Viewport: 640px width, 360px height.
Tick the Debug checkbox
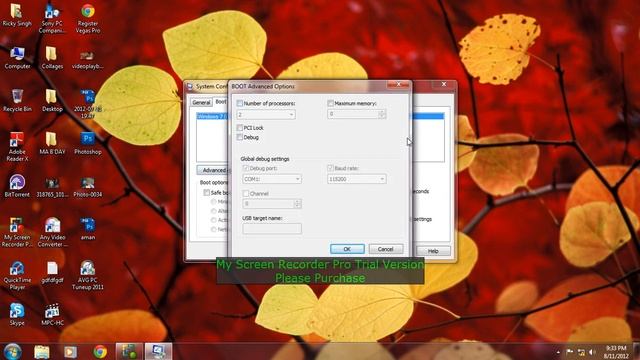click(x=240, y=138)
